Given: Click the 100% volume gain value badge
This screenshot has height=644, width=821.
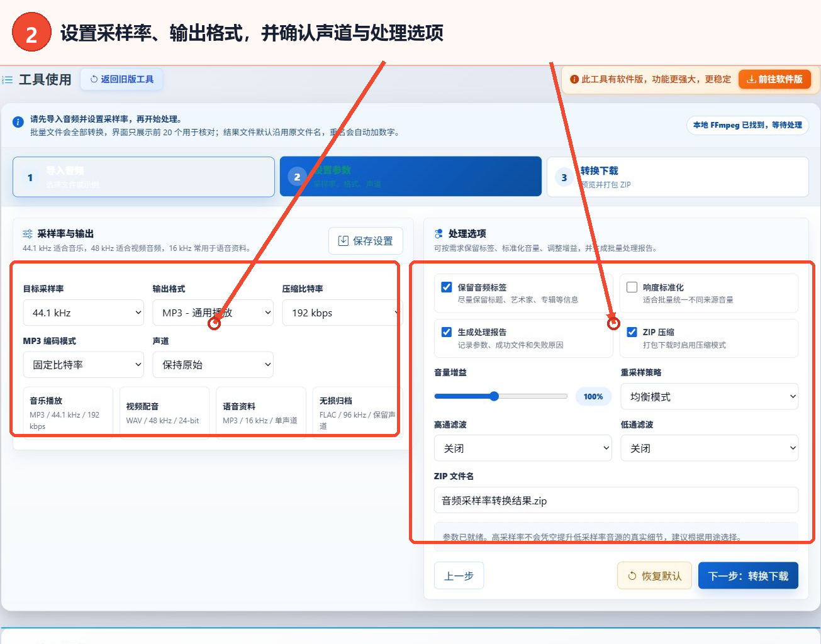Looking at the screenshot, I should point(593,396).
